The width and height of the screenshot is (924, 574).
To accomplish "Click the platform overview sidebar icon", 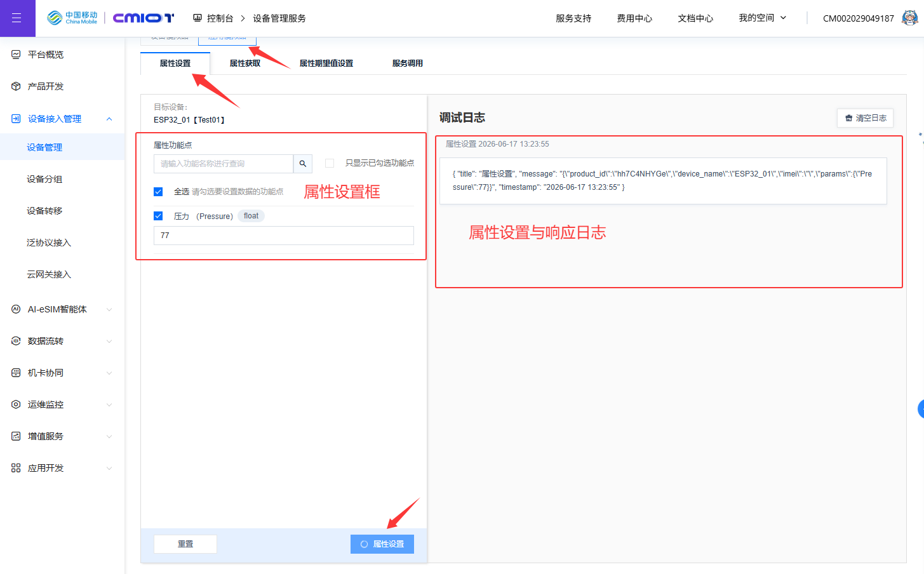I will coord(16,55).
